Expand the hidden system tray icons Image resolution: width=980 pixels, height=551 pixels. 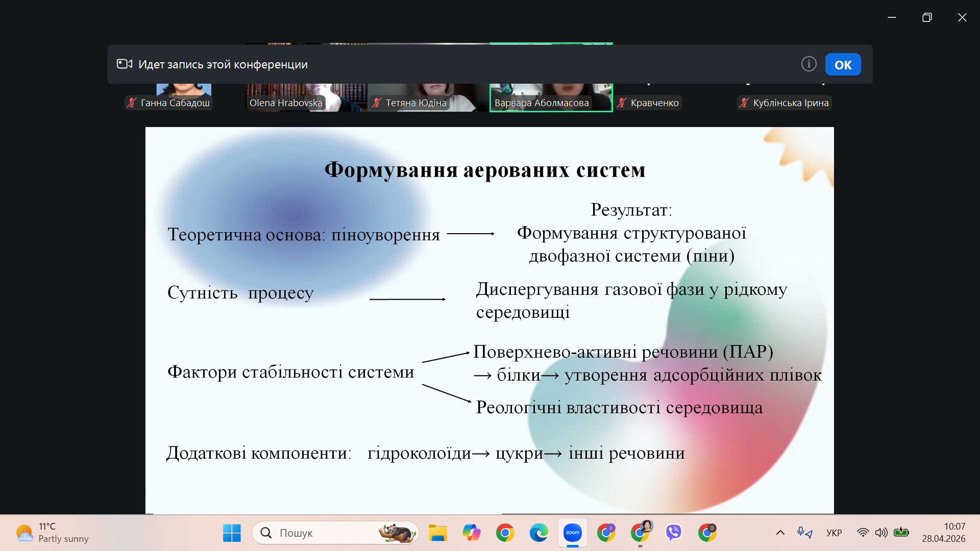tap(780, 533)
